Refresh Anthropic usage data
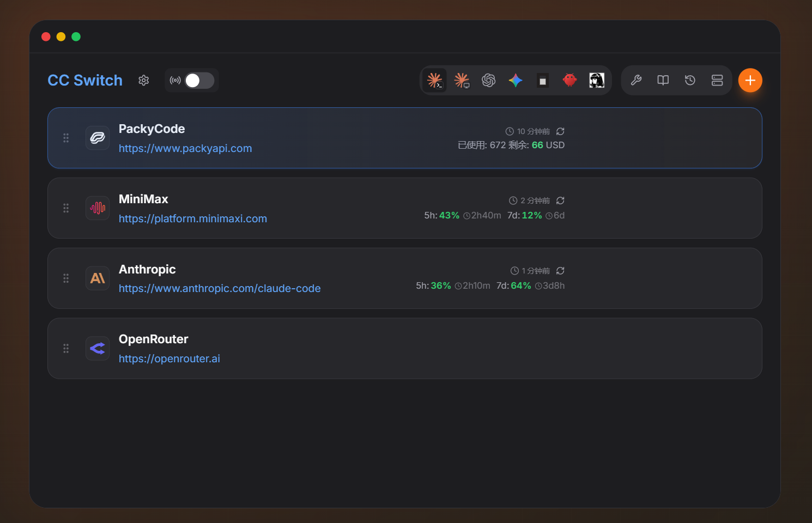This screenshot has width=812, height=523. pyautogui.click(x=560, y=271)
